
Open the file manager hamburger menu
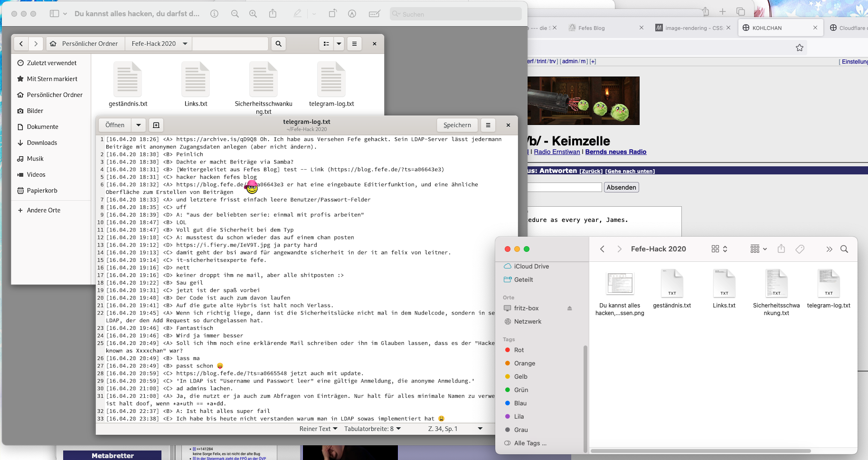[x=354, y=44]
